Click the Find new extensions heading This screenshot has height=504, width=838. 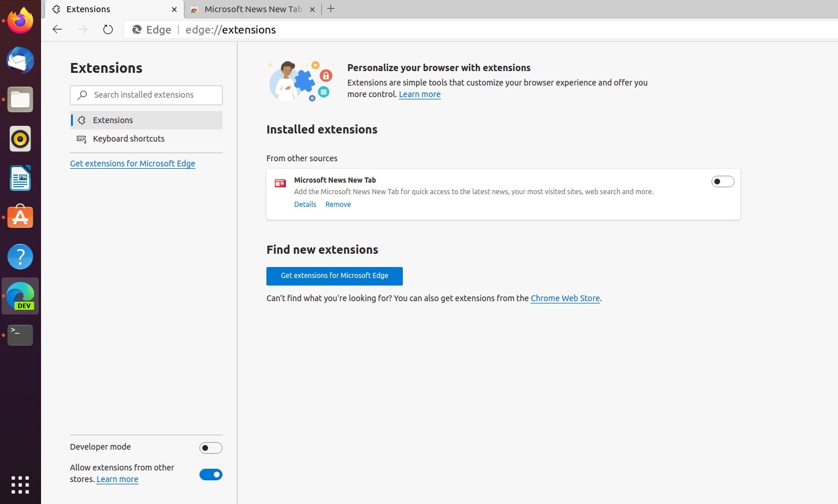click(322, 250)
